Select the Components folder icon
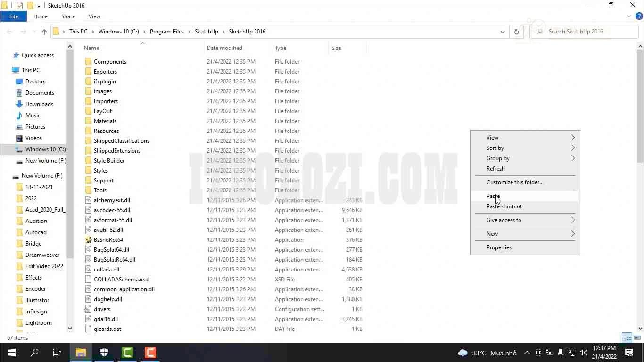This screenshot has height=362, width=644. coord(88,62)
